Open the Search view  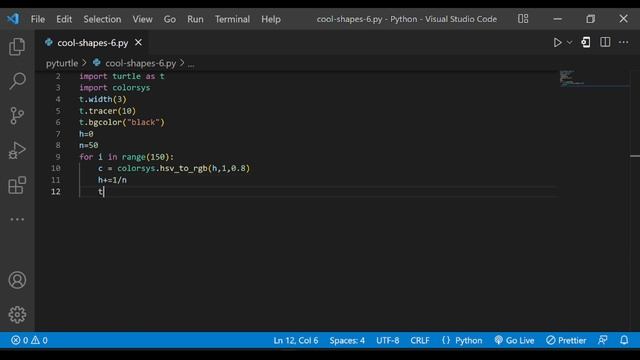coord(17,81)
